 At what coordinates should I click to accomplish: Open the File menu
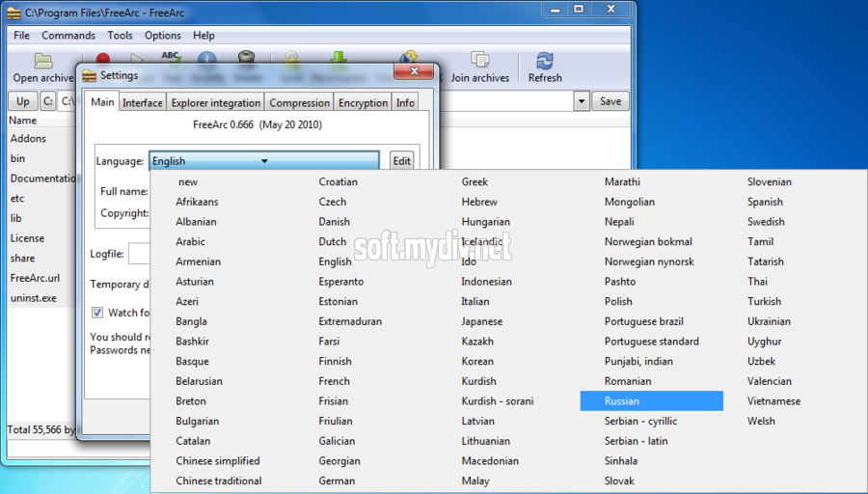[21, 36]
